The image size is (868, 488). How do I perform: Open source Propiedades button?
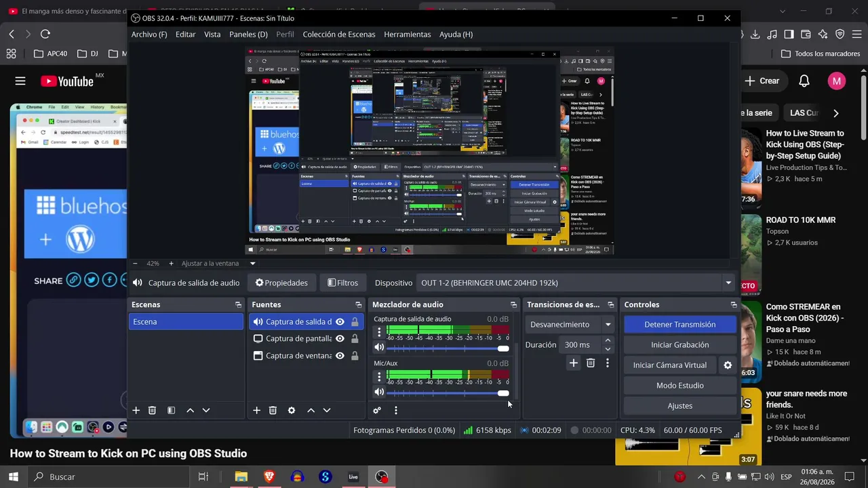281,283
